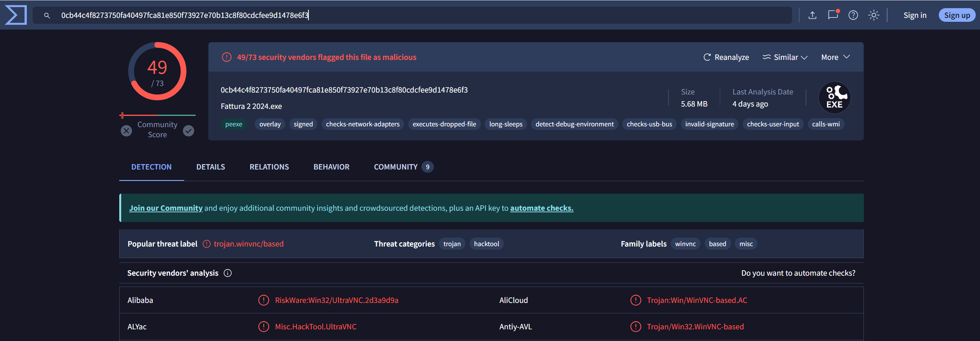
Task: Click the Sign up button
Action: (x=957, y=15)
